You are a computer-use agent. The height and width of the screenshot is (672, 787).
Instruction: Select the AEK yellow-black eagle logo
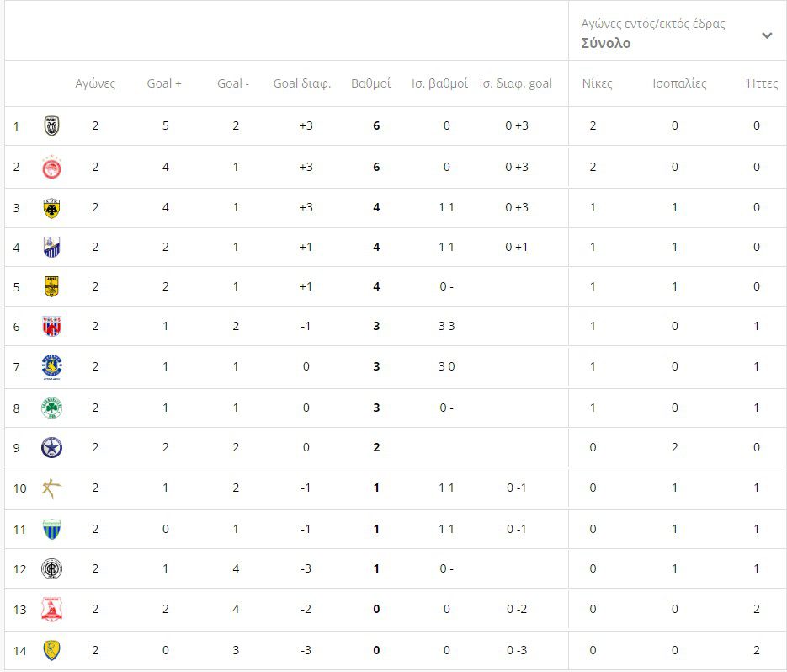click(51, 208)
